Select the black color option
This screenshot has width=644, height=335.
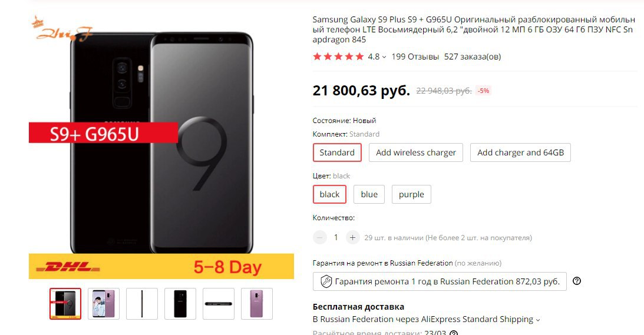point(329,194)
